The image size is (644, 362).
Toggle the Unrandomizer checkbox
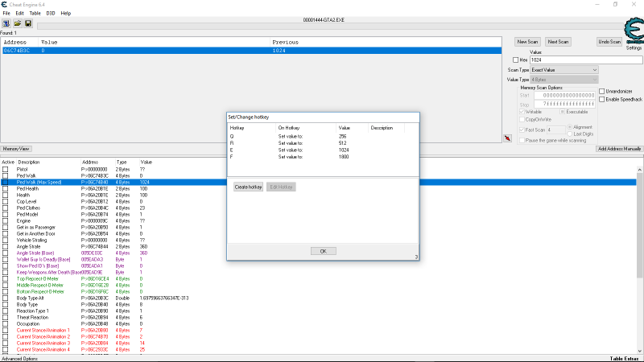pyautogui.click(x=602, y=91)
